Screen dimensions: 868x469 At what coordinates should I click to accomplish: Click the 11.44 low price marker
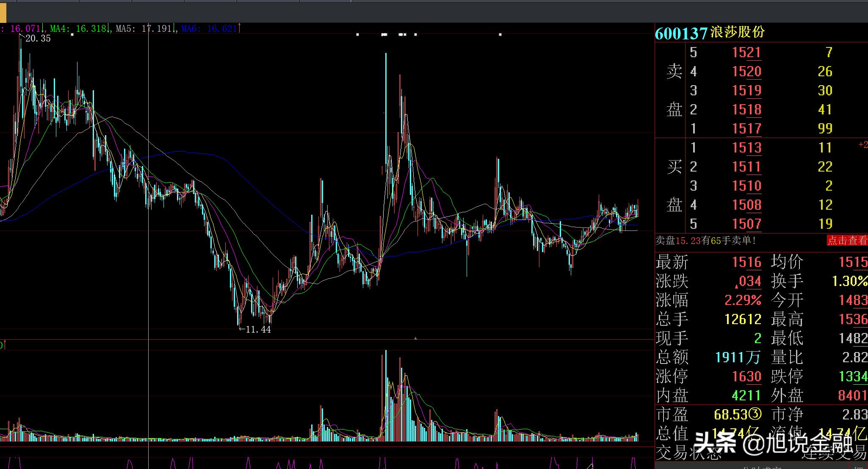click(x=257, y=329)
